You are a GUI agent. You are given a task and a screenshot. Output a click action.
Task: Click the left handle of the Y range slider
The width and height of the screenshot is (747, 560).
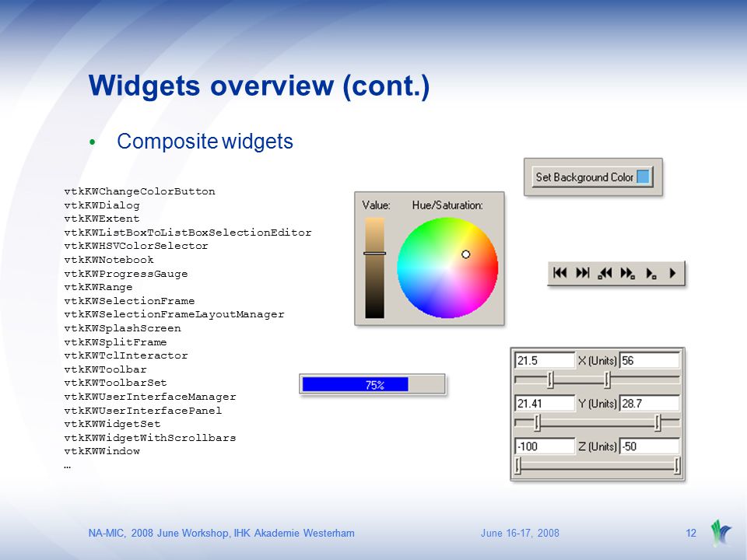coord(537,422)
